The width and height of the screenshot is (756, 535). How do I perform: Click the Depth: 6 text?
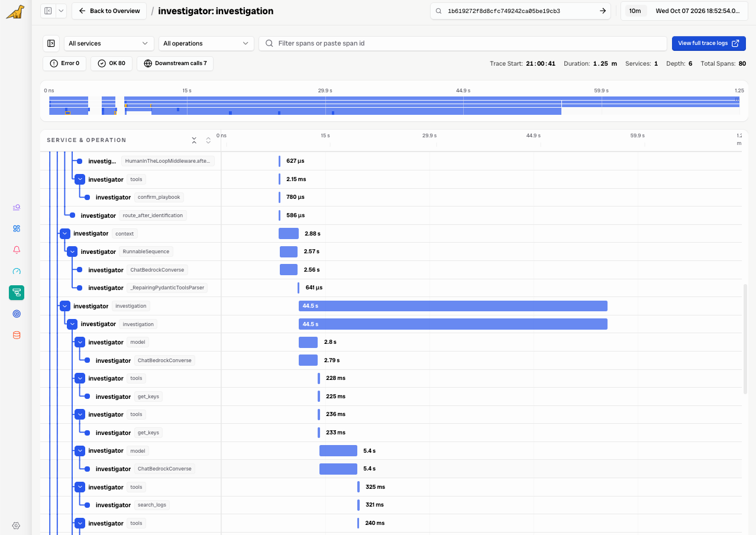pyautogui.click(x=679, y=63)
